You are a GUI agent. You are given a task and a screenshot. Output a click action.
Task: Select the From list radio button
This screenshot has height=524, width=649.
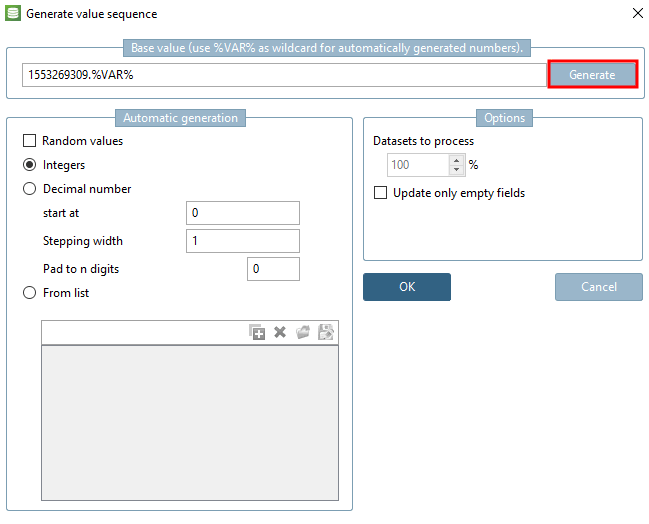point(30,293)
